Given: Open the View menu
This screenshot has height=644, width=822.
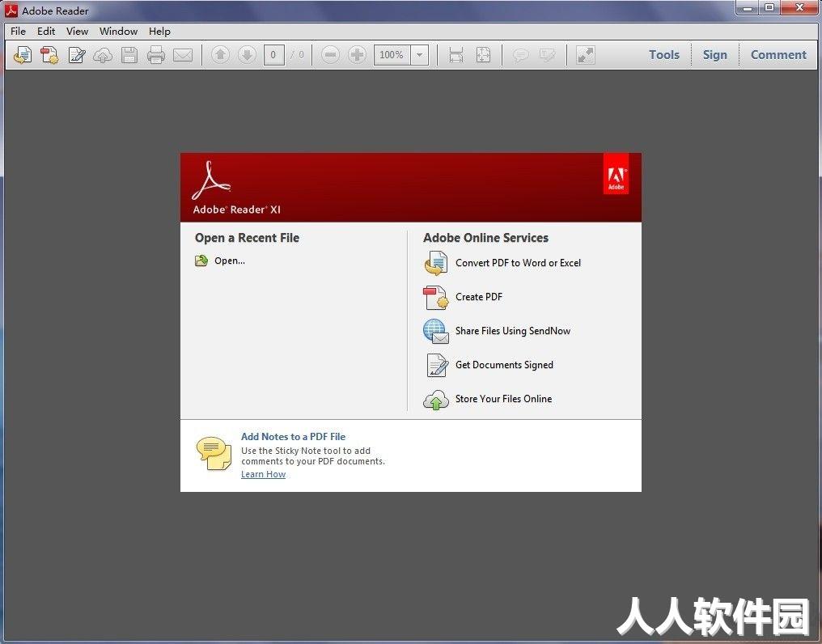Looking at the screenshot, I should pos(77,31).
